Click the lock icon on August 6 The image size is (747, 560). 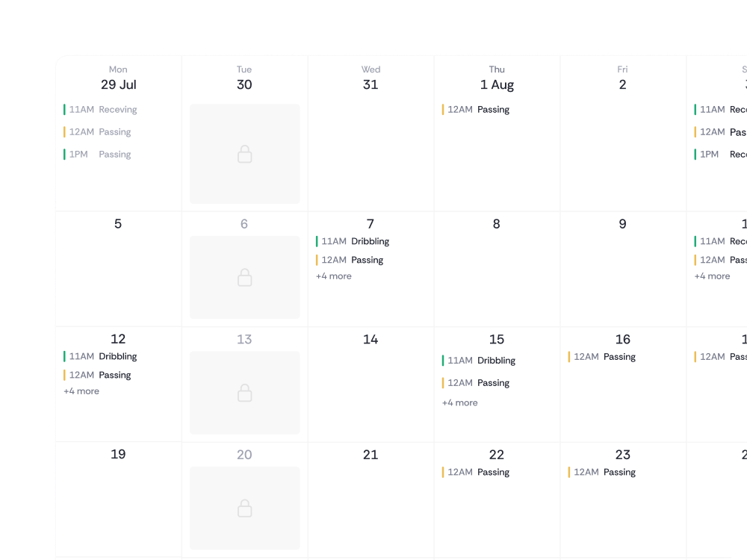pyautogui.click(x=244, y=277)
